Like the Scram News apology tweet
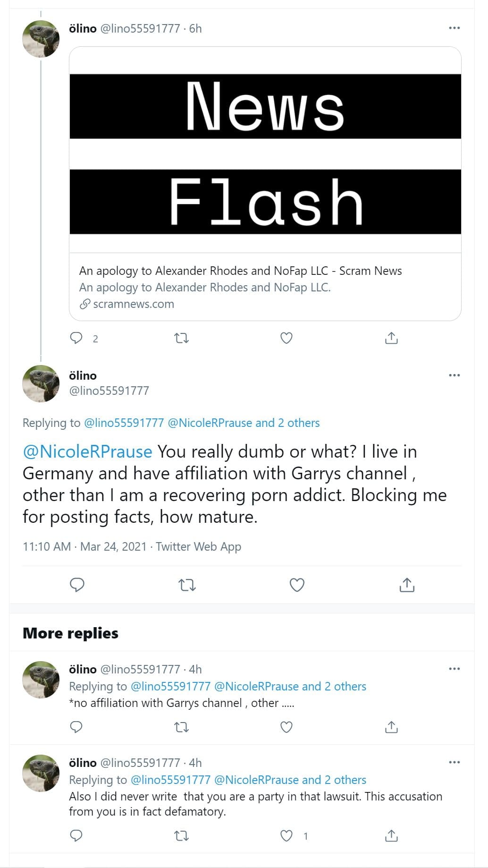The width and height of the screenshot is (488, 868). 286,338
